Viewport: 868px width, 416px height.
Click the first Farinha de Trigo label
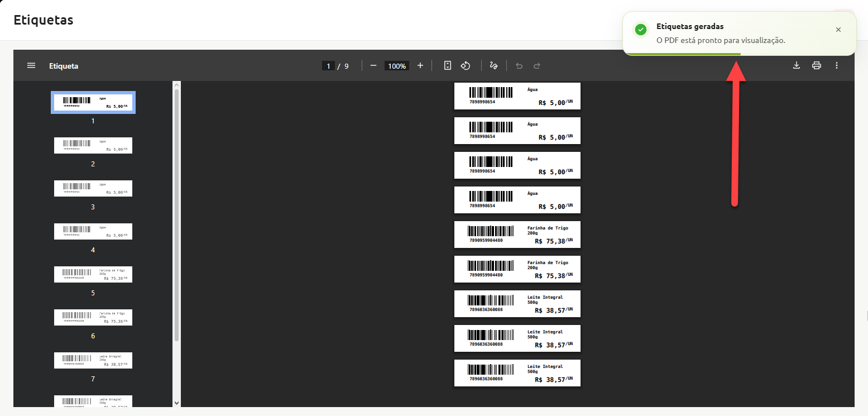tap(517, 235)
